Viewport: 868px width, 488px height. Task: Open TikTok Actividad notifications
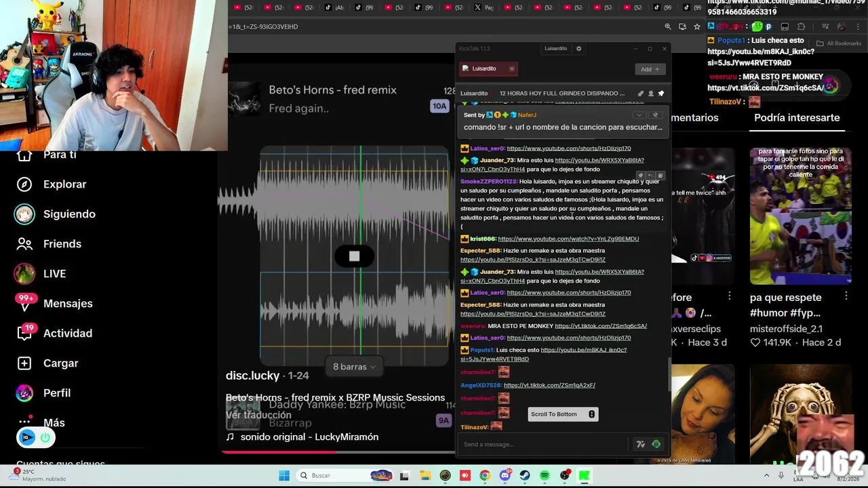click(54, 333)
